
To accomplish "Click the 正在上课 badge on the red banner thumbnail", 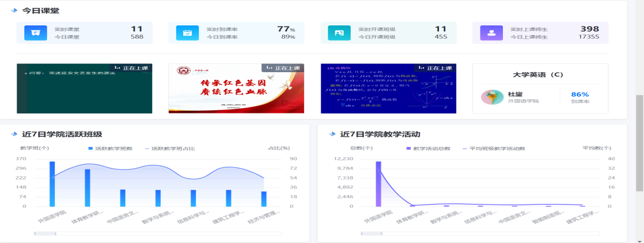I will click(x=283, y=68).
